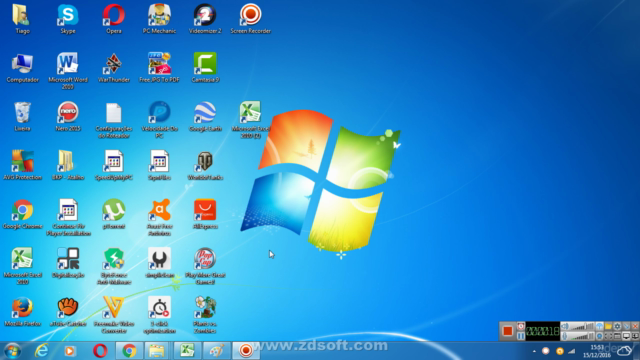This screenshot has height=360, width=640.
Task: Select the BKP - Atalho folder shortcut
Action: click(68, 165)
